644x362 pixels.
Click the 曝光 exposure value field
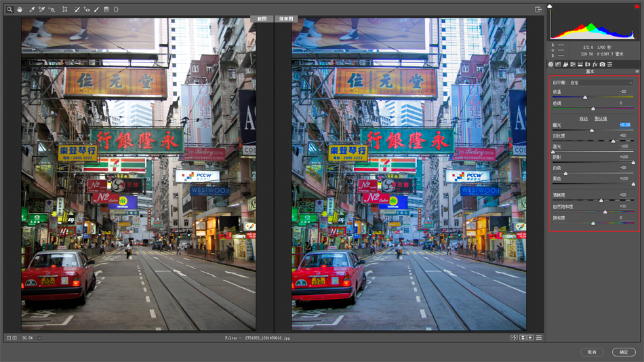[625, 125]
